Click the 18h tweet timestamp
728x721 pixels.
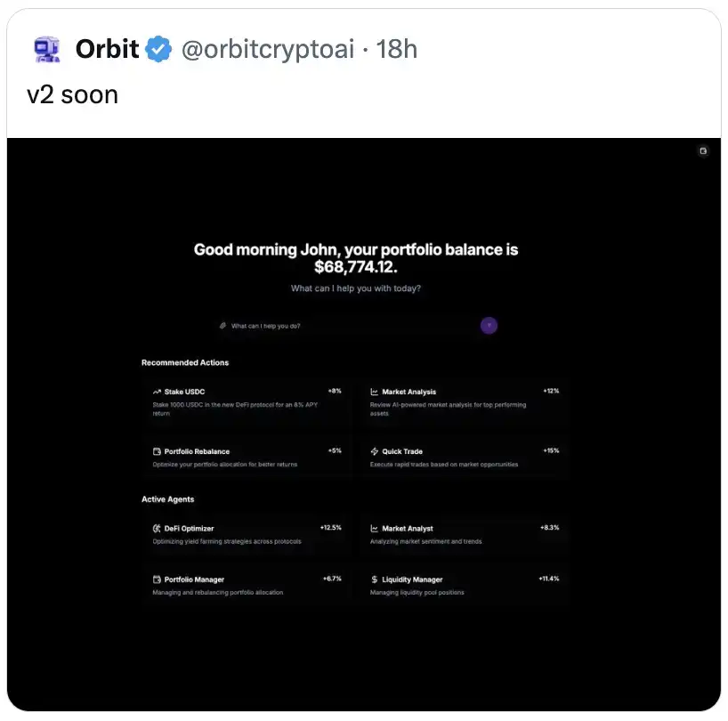397,49
